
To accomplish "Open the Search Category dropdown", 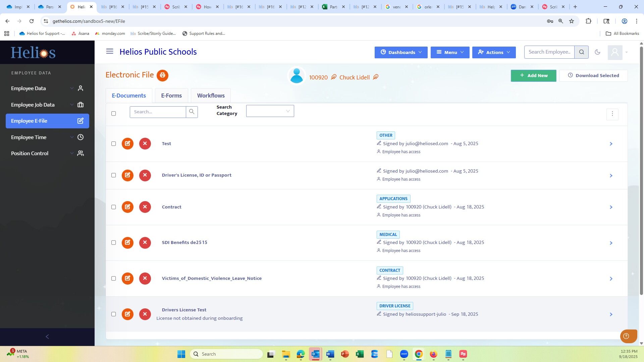I will coord(270,111).
